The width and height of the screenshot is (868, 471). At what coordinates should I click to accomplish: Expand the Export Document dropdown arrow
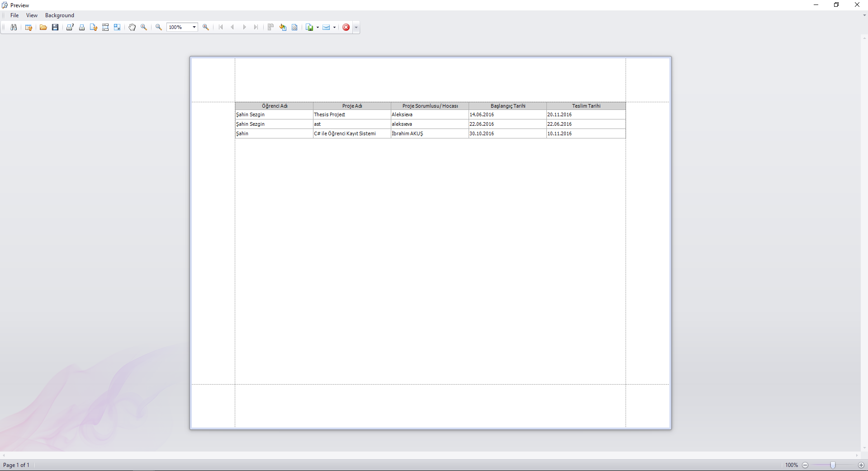(318, 27)
